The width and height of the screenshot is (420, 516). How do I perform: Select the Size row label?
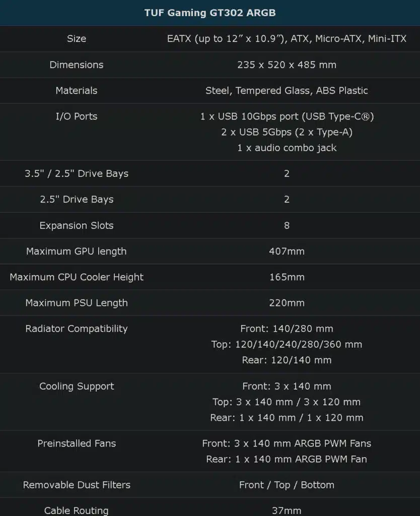click(77, 38)
